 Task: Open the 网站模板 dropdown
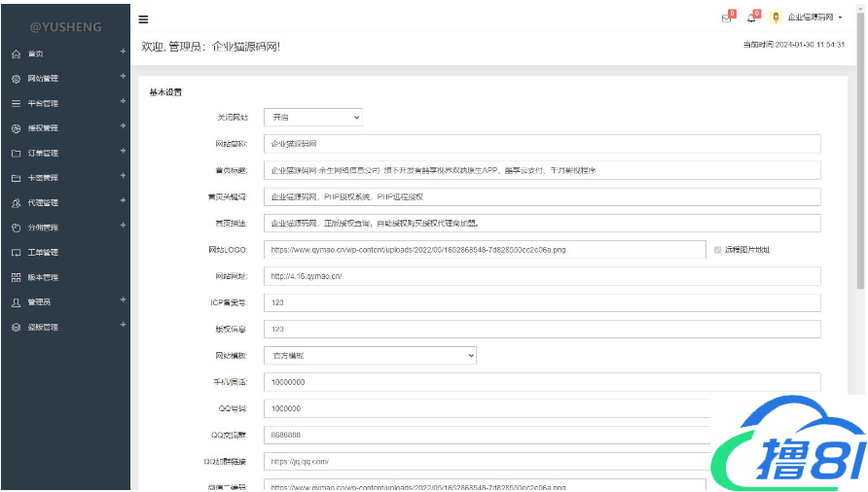coord(370,356)
